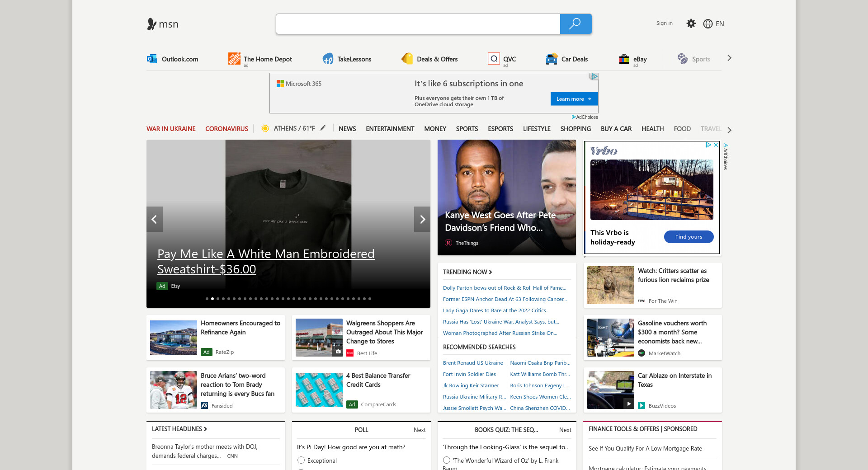Expand more categories in the navigation bar

click(x=729, y=130)
